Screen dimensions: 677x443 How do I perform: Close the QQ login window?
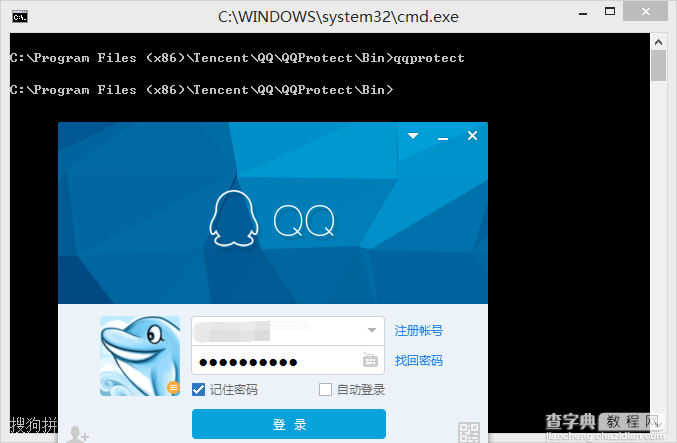(x=472, y=136)
